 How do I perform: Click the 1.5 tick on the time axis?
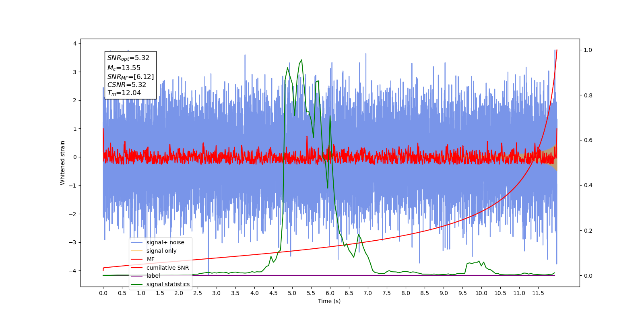[x=160, y=293]
